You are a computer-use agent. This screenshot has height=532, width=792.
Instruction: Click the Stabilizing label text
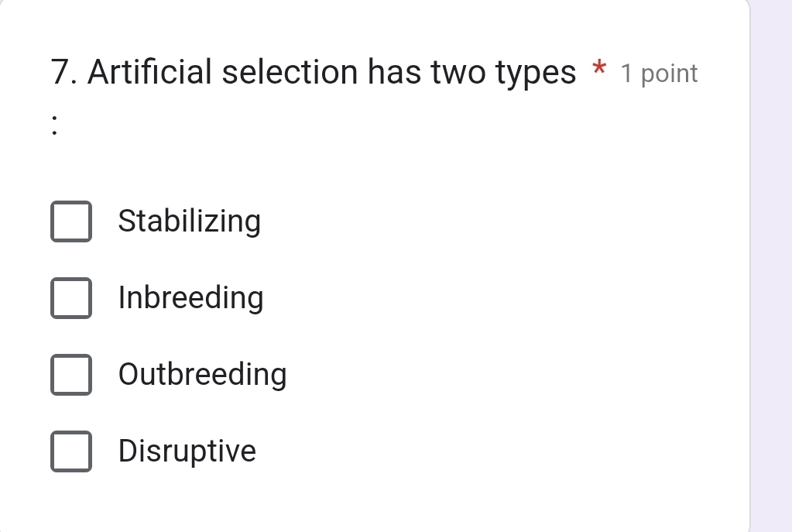click(189, 221)
